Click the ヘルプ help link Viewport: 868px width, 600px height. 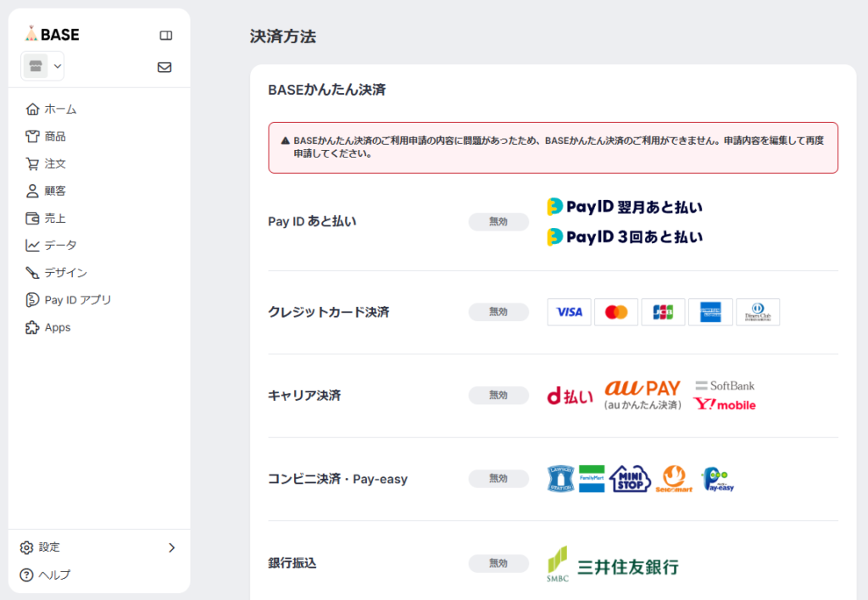click(x=53, y=575)
